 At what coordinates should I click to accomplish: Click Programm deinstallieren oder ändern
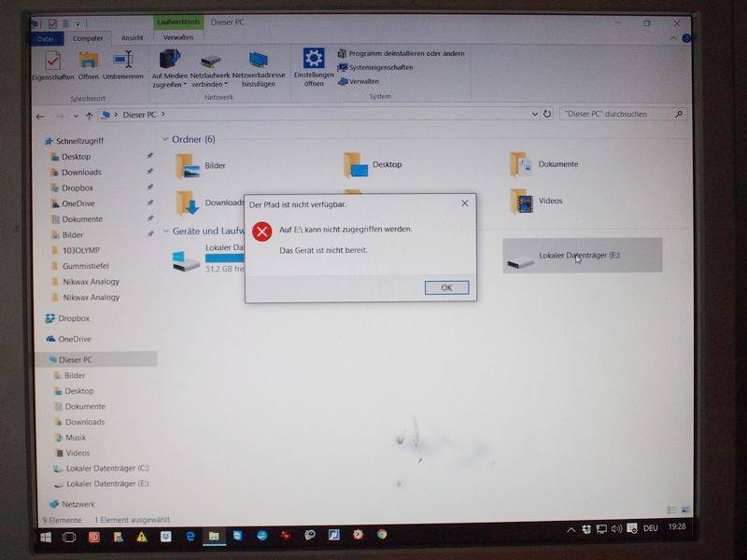402,53
